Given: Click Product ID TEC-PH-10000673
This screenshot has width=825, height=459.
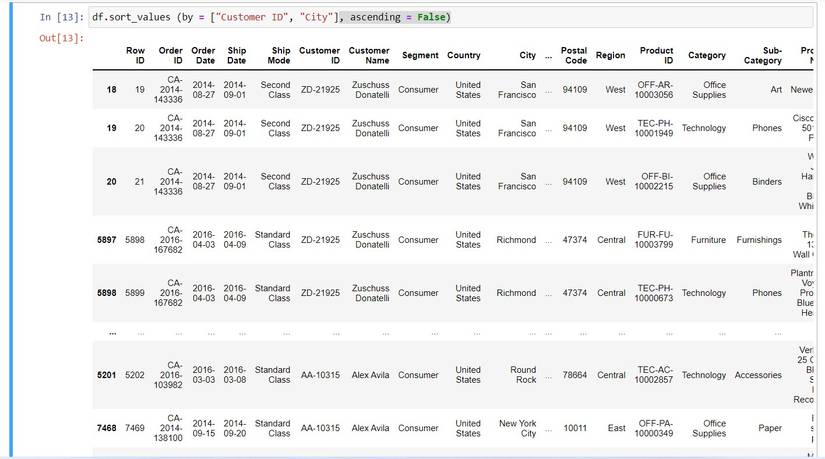Looking at the screenshot, I should point(654,293).
